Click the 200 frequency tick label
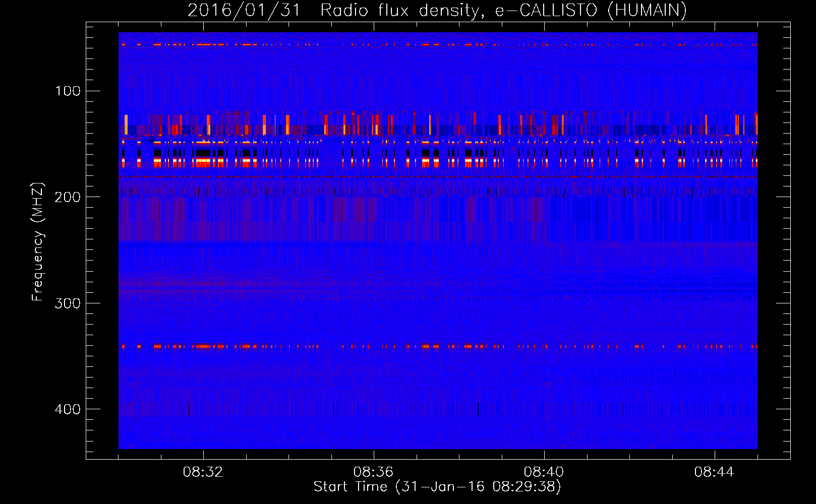 [68, 197]
